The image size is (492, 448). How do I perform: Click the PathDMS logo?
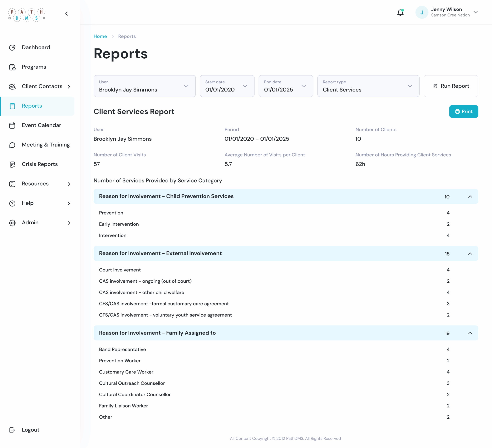click(27, 15)
